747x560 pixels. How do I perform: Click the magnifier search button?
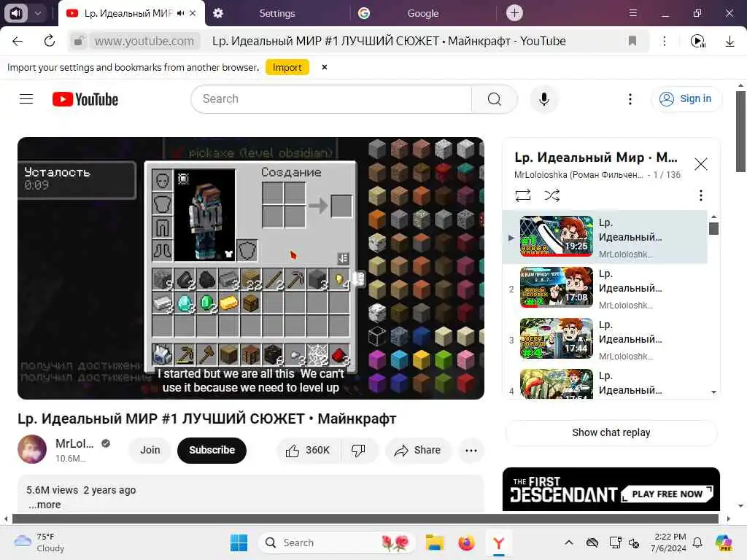tap(495, 99)
